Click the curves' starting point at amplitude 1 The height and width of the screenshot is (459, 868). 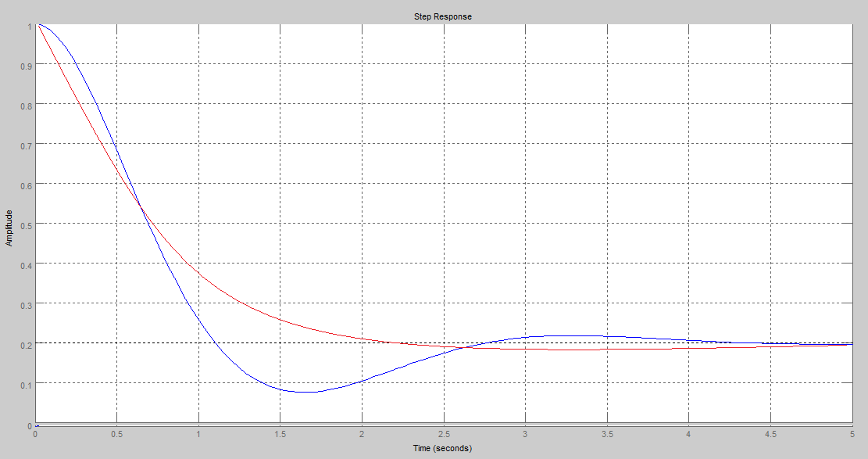click(x=37, y=24)
